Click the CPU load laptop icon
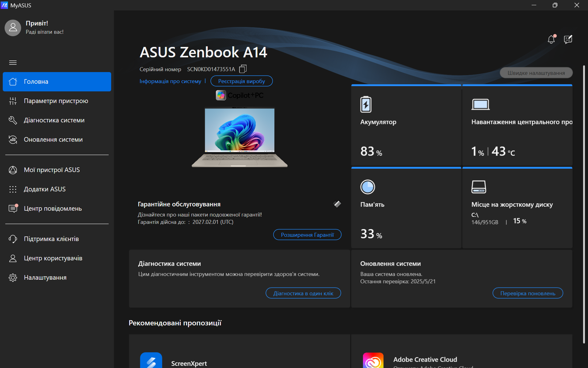Image resolution: width=588 pixels, height=368 pixels. 481,104
